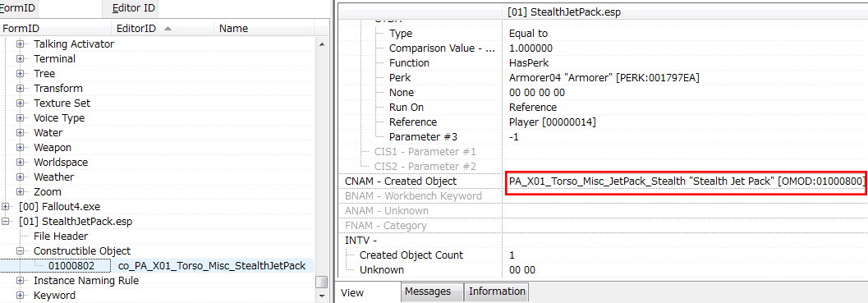
Task: Sort by FormID column header
Action: click(55, 28)
